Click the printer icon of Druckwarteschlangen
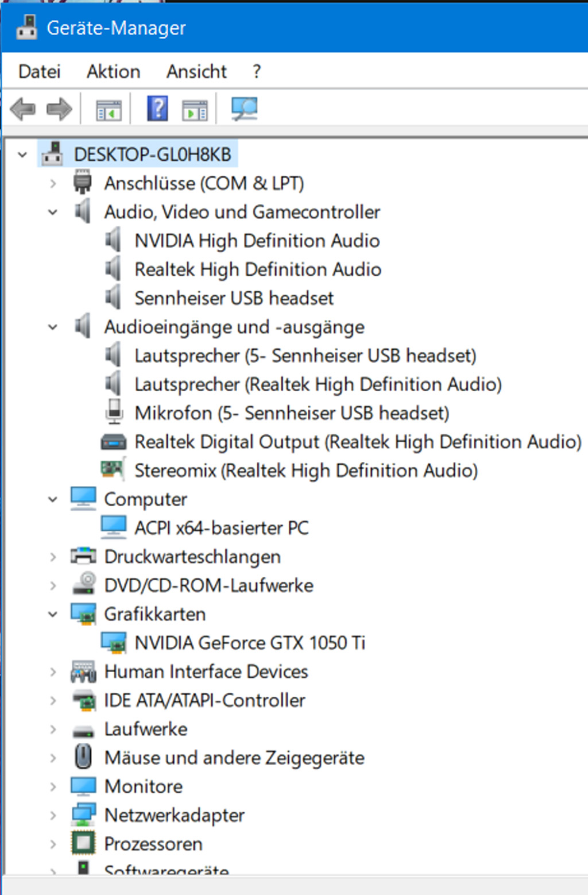Viewport: 588px width, 895px height. (83, 555)
